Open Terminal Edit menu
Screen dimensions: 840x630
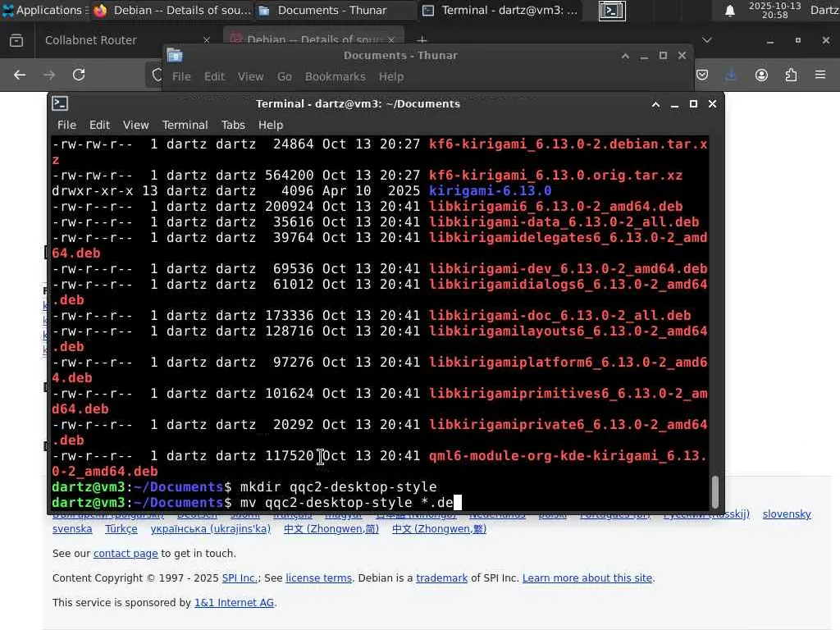click(99, 125)
